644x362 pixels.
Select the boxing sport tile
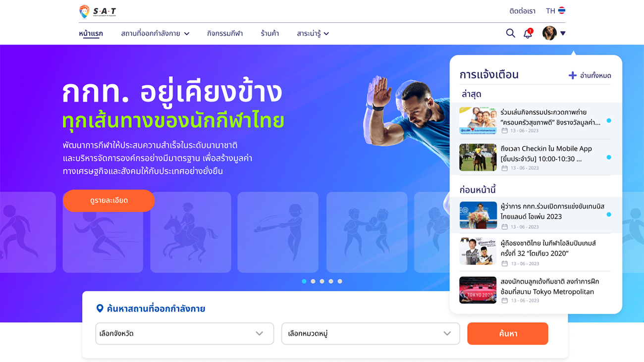pos(367,232)
